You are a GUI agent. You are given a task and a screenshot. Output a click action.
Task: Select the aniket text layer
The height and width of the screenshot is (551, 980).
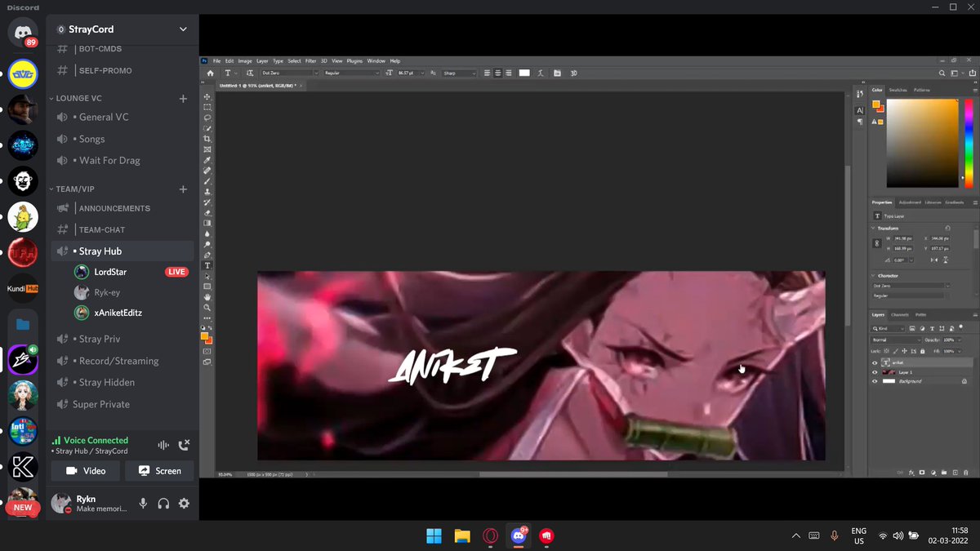[x=898, y=362]
